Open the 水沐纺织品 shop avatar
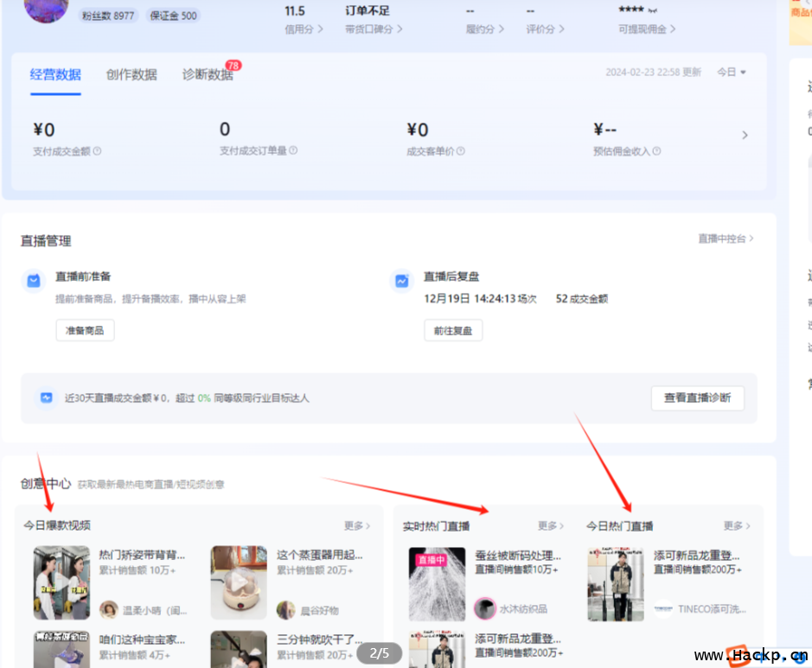 click(485, 608)
